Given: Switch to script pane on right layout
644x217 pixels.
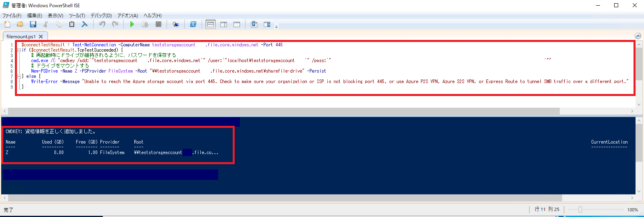Looking at the screenshot, I should 224,25.
